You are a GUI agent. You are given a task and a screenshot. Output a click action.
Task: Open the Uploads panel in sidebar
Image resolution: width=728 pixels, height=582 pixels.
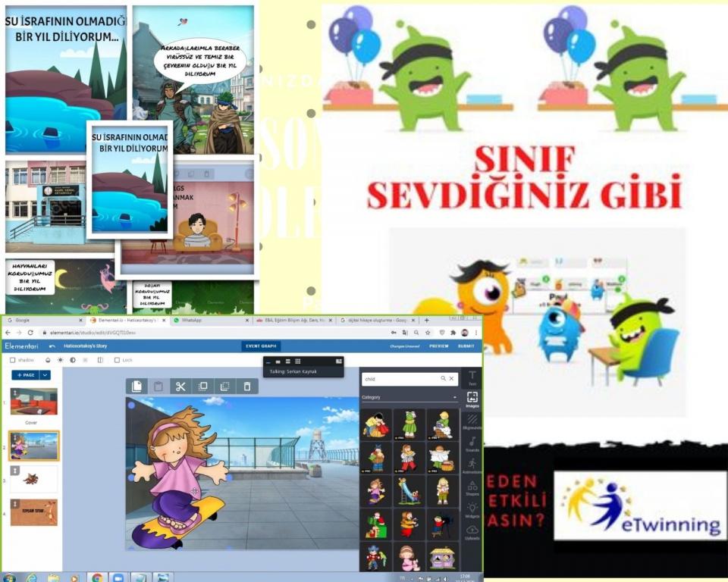coord(472,532)
